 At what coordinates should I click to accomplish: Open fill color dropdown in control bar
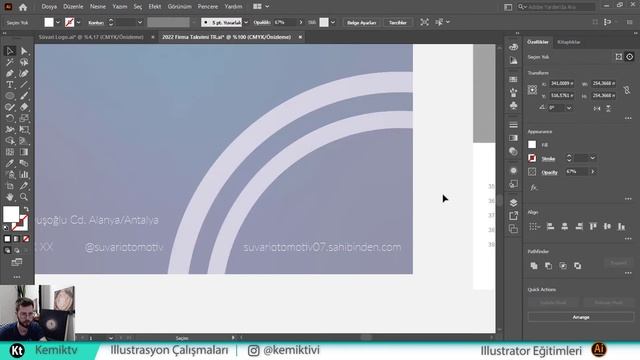pos(58,22)
